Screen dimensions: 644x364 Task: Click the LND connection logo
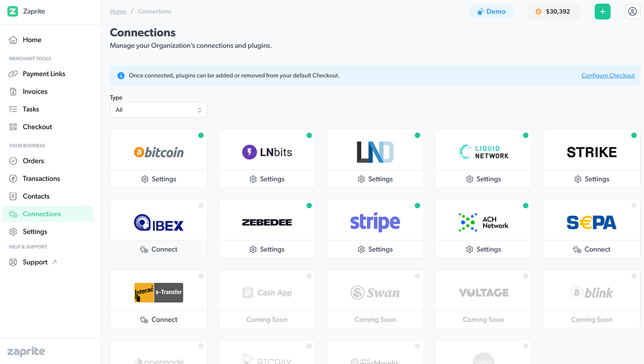pos(375,152)
